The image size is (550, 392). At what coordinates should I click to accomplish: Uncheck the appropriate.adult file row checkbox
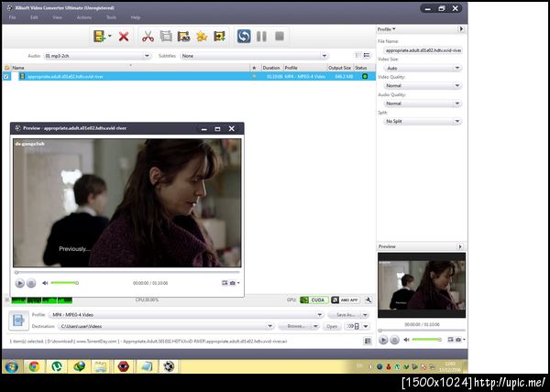pos(6,76)
